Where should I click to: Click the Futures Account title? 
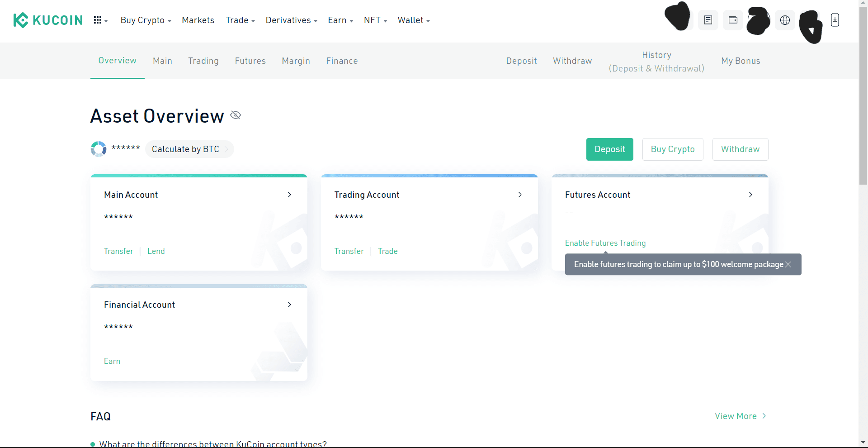point(598,195)
